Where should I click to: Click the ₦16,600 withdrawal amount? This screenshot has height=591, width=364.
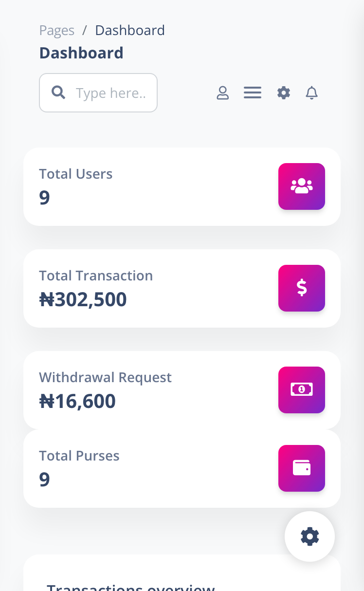77,401
